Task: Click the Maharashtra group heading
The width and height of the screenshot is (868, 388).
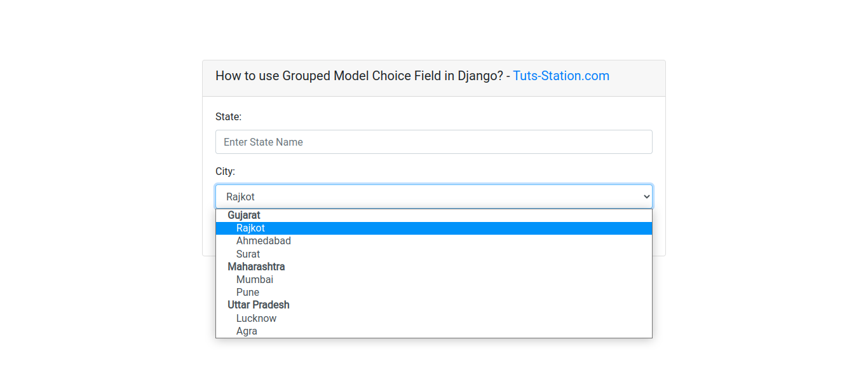Action: point(256,267)
